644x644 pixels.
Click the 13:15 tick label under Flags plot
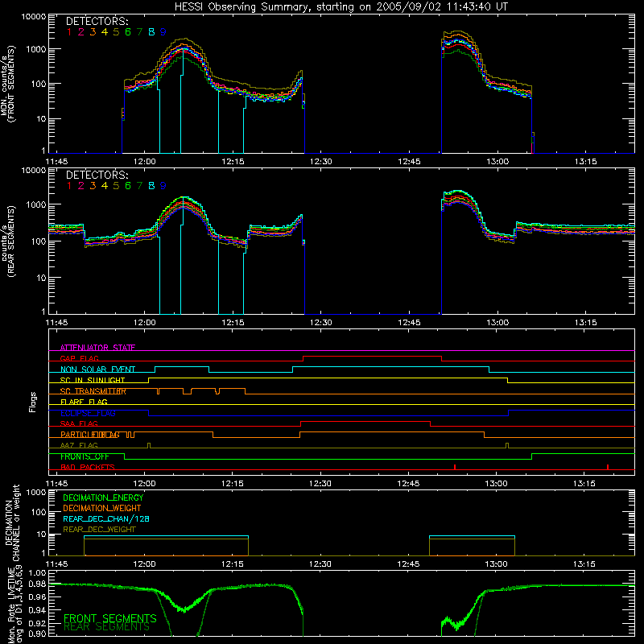click(x=584, y=484)
